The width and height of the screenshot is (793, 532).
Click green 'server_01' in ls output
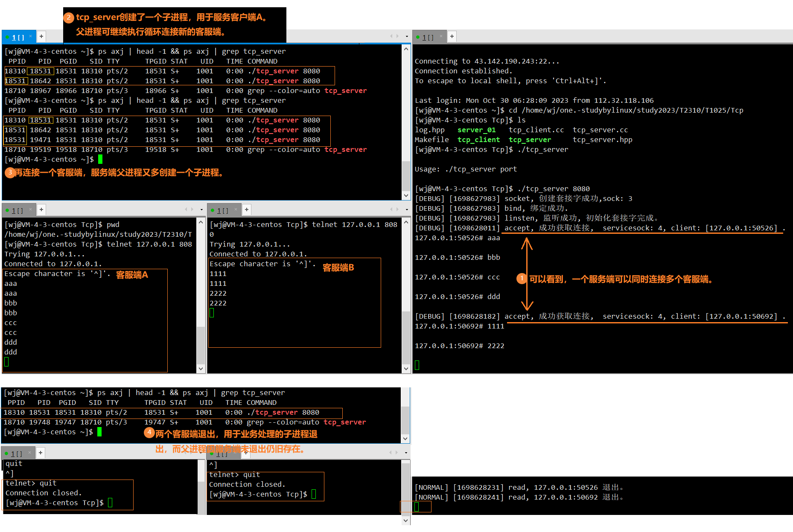click(477, 130)
